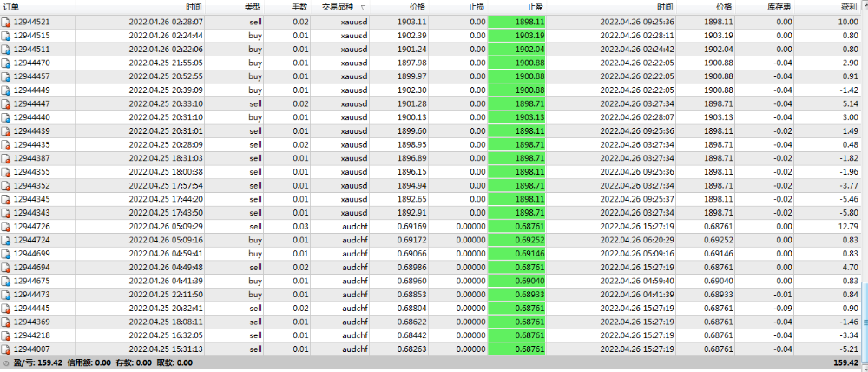868x372 pixels.
Task: Click the sell icon of order 12944445
Action: tap(5, 309)
